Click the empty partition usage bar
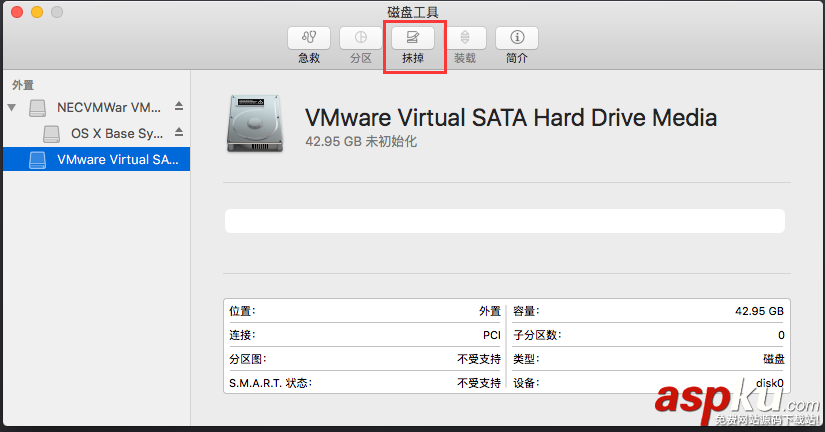Viewport: 825px width, 432px height. pyautogui.click(x=504, y=221)
